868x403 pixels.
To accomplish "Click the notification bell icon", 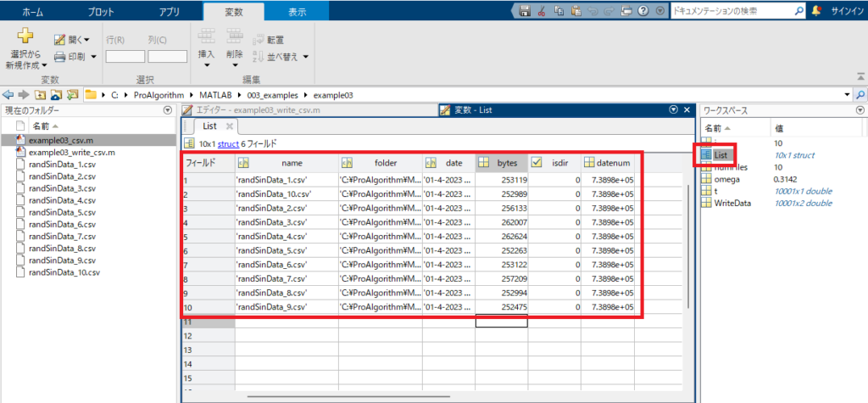I will click(816, 11).
